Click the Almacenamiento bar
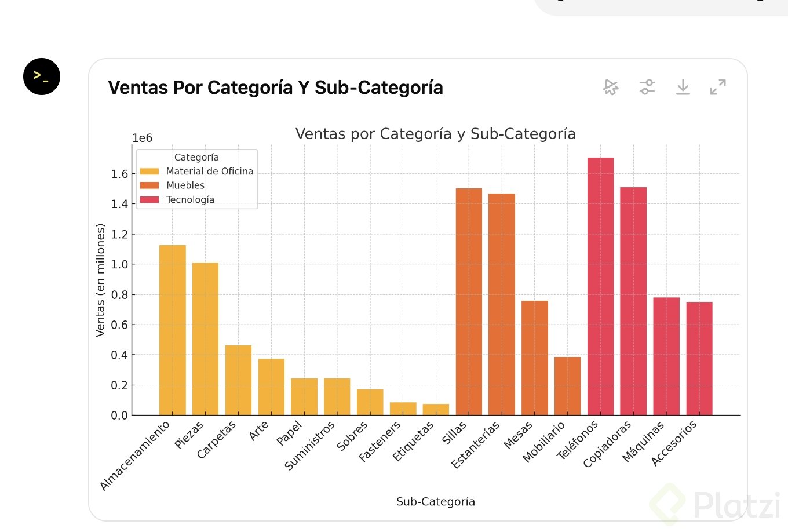This screenshot has height=532, width=788. pos(173,330)
